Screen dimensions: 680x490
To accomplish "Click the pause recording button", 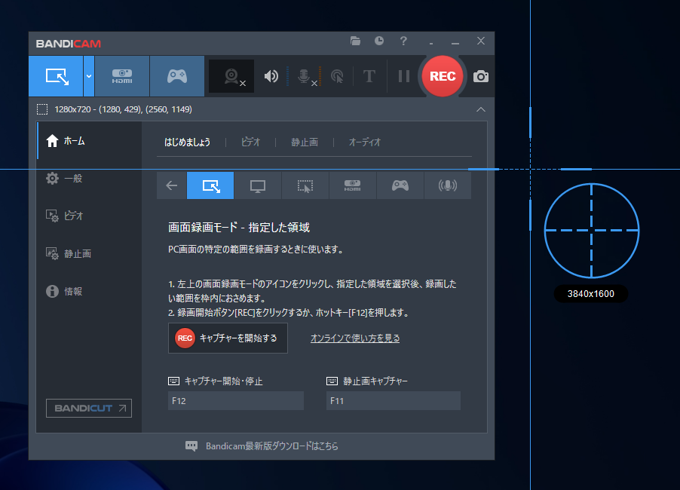I will [x=404, y=76].
